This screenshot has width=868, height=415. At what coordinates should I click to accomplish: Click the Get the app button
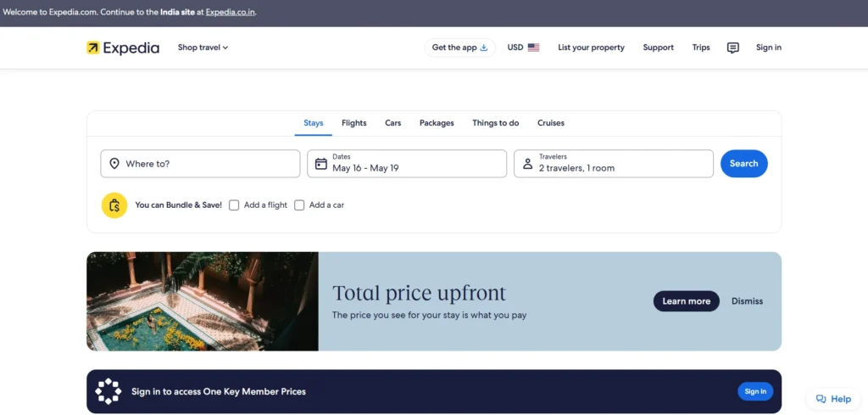(x=460, y=48)
